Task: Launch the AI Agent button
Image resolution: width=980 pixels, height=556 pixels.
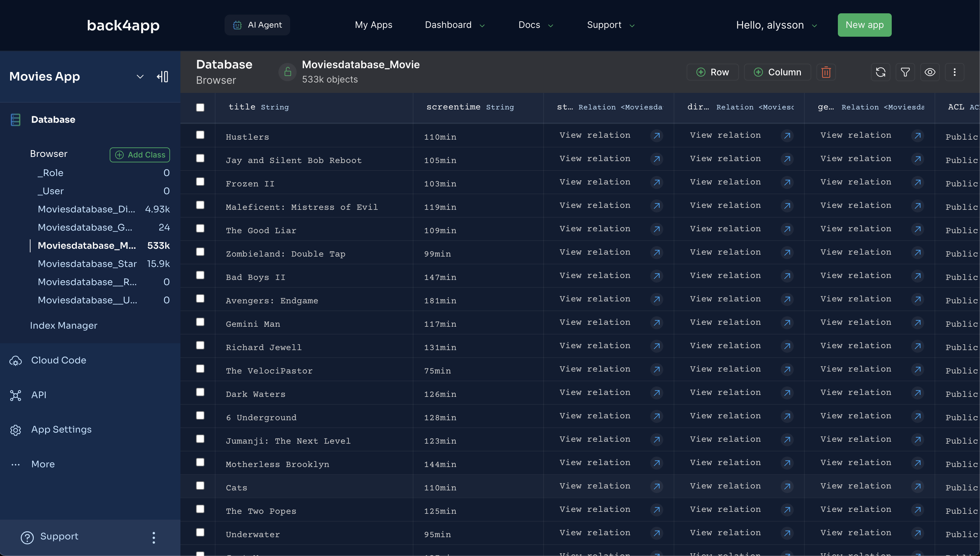Action: 257,25
